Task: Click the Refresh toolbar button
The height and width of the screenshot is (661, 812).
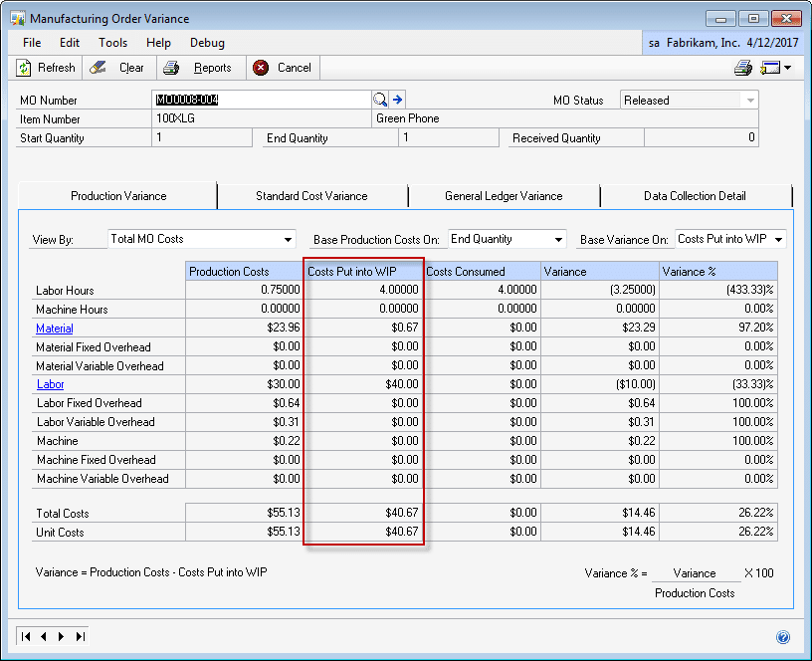Action: click(46, 68)
